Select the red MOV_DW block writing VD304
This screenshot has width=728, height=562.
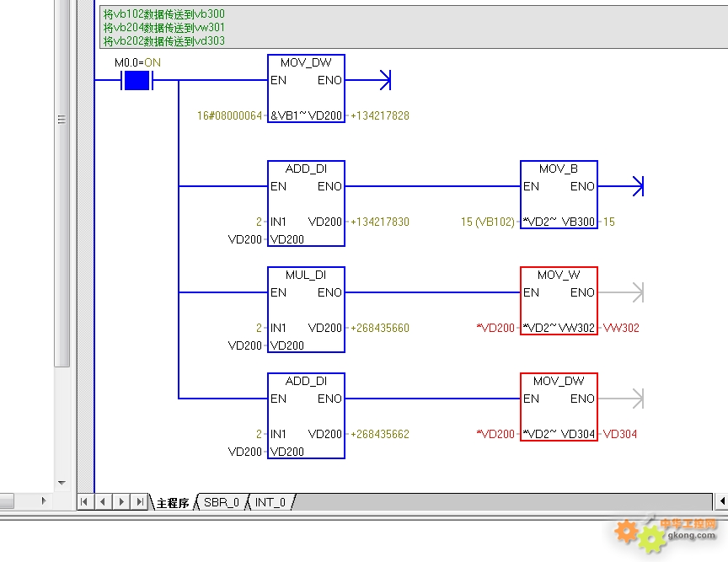click(x=559, y=407)
